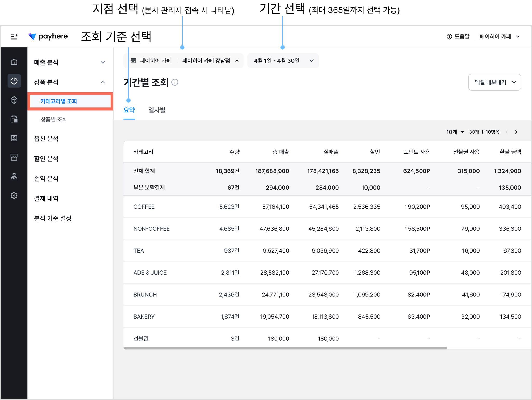Open 엑셀 내보내기 export dropdown
532x400 pixels.
coord(495,82)
